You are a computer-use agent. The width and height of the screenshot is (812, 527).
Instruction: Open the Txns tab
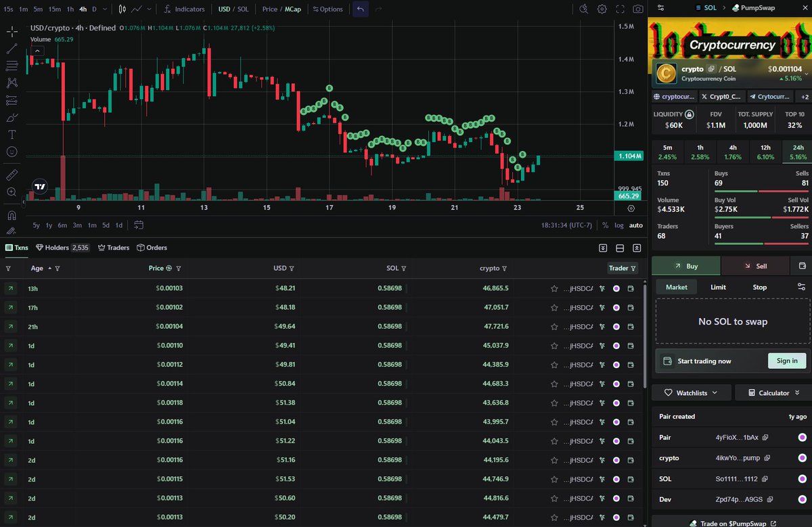(x=18, y=248)
